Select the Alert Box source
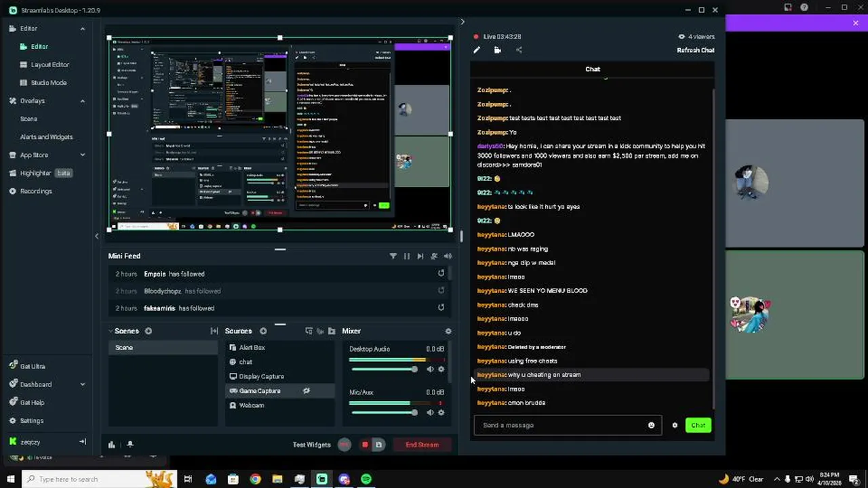The height and width of the screenshot is (488, 868). [280, 348]
